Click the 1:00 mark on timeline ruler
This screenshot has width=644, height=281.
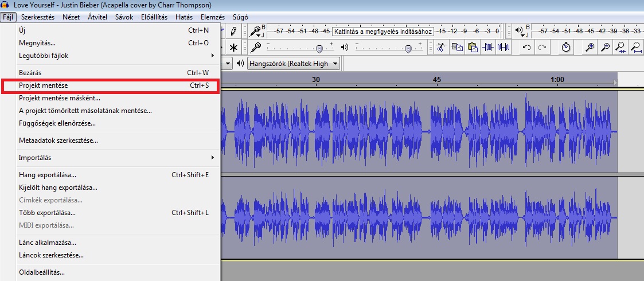557,79
